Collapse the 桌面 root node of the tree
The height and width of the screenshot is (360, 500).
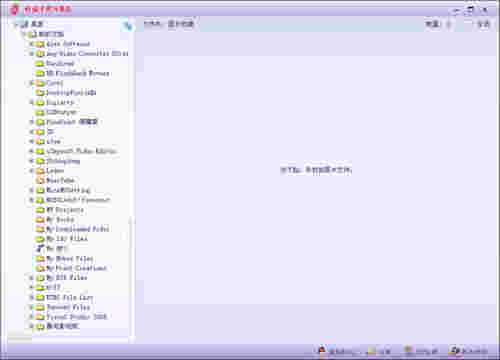pyautogui.click(x=15, y=24)
